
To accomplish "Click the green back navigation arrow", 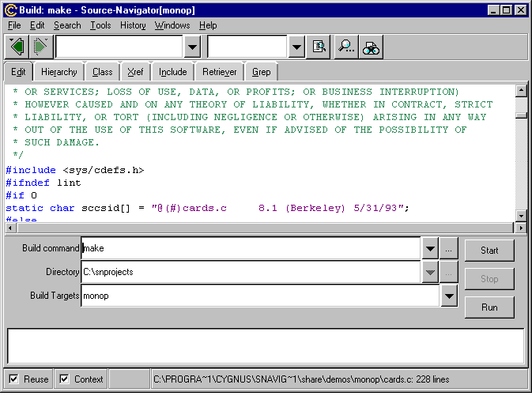I will click(17, 47).
